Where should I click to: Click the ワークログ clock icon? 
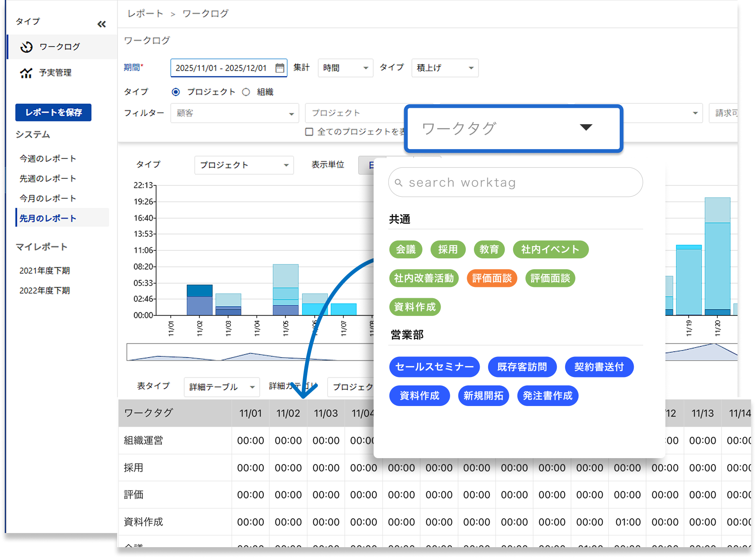click(x=26, y=47)
